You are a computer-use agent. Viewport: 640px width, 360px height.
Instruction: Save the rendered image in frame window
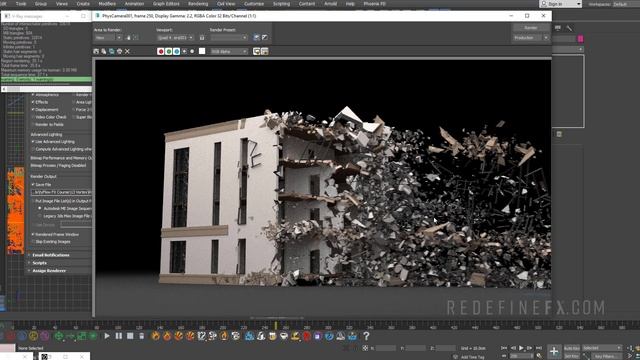pyautogui.click(x=96, y=51)
